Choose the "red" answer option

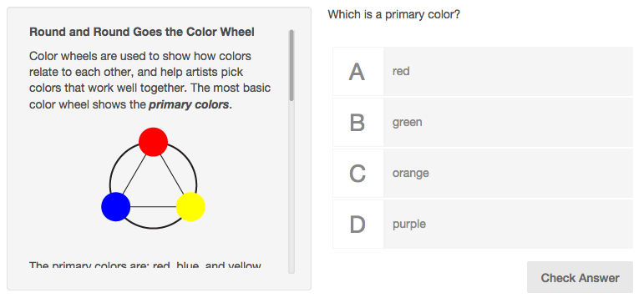point(483,72)
